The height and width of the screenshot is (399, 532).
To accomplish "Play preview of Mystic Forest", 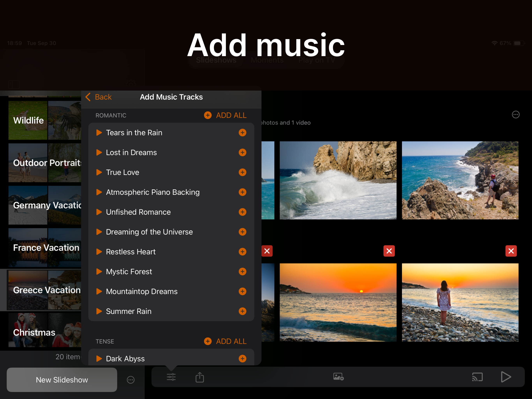I will point(99,272).
